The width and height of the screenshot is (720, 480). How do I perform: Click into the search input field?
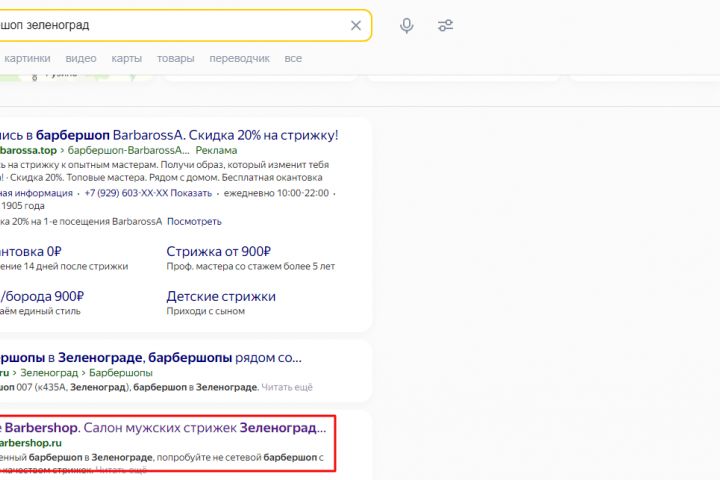pos(180,25)
